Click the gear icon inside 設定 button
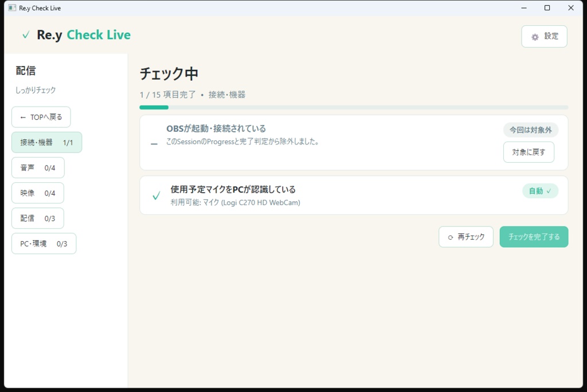This screenshot has height=392, width=587. click(535, 37)
